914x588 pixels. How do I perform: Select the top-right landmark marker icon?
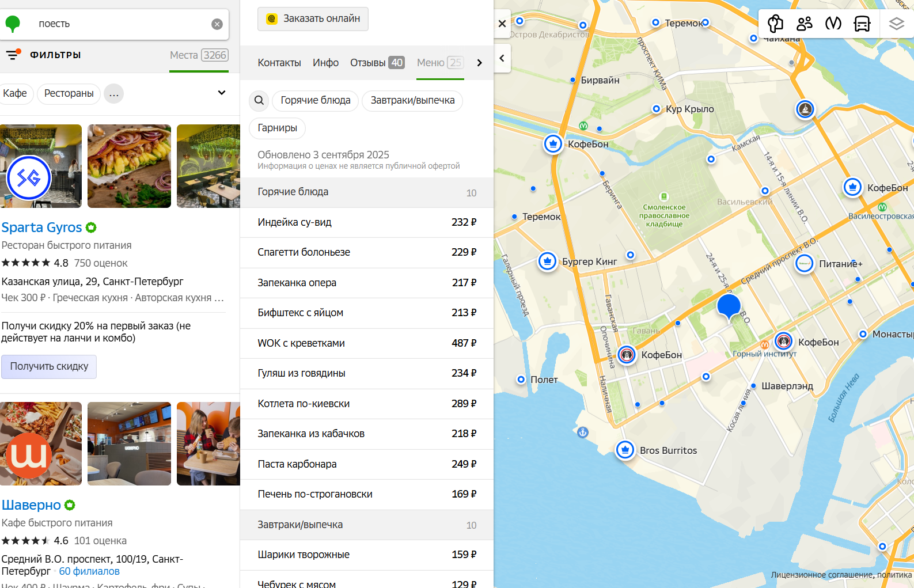coord(805,109)
